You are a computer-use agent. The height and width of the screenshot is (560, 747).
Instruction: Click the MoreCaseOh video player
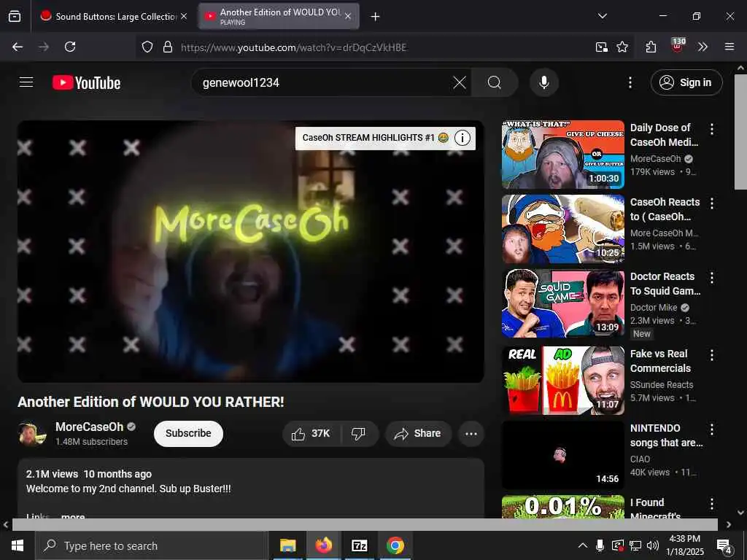tap(251, 251)
